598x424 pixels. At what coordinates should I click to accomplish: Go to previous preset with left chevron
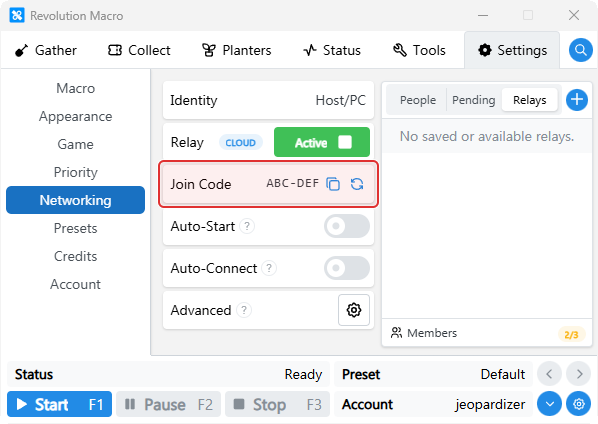tap(549, 374)
